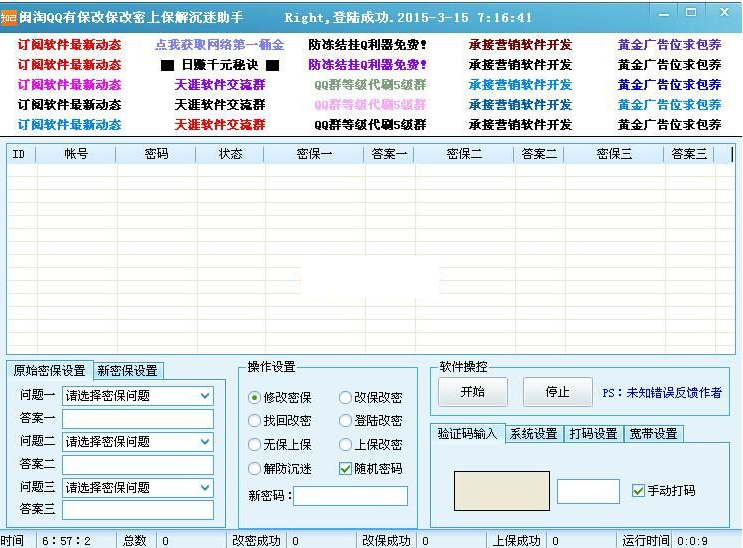Switch to the 宽带设置 tab
Screen dimensions: 743x548
point(653,434)
